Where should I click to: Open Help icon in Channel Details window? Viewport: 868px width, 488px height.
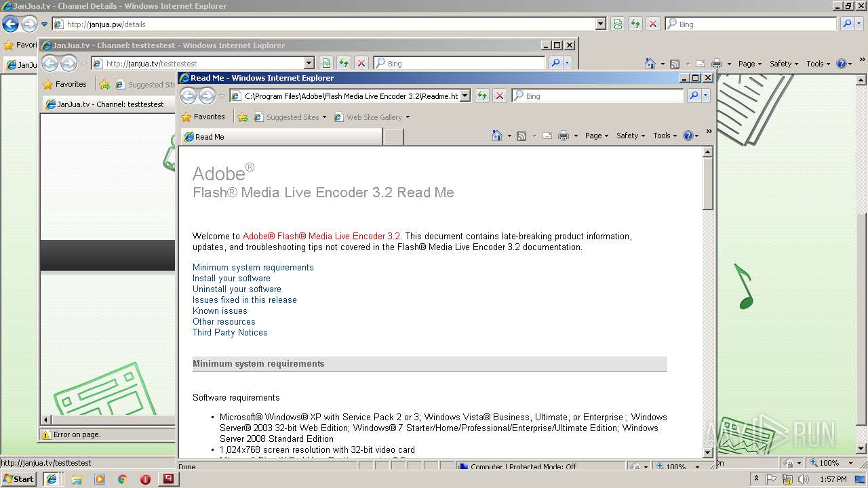(842, 64)
